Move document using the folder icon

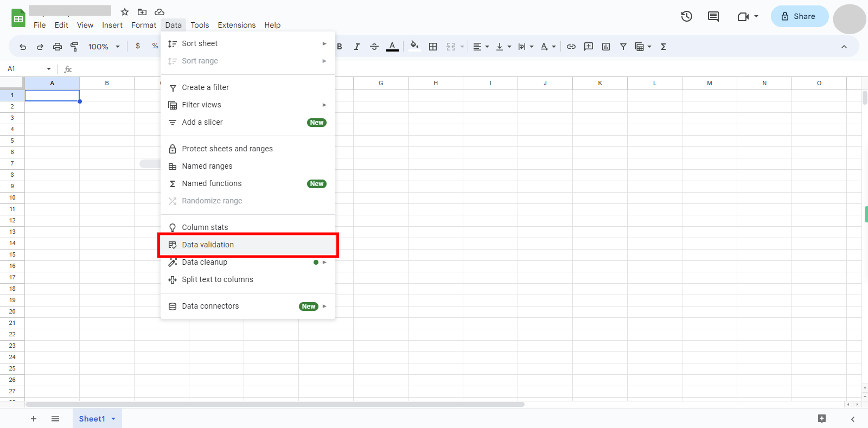pyautogui.click(x=142, y=12)
